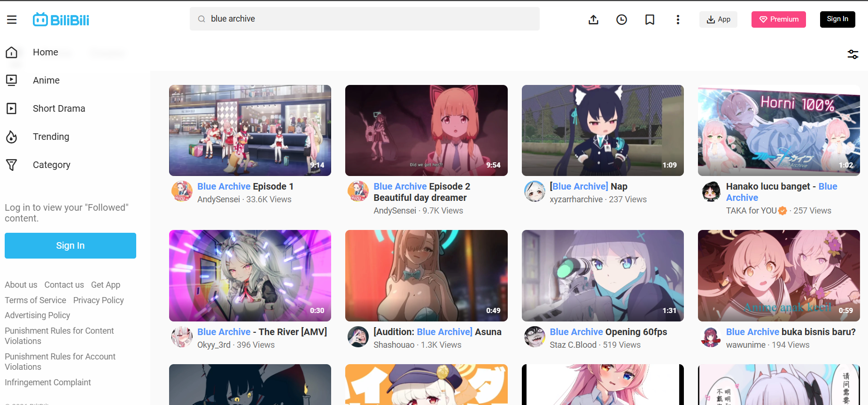The height and width of the screenshot is (405, 868).
Task: Open the Contact us link
Action: (64, 285)
